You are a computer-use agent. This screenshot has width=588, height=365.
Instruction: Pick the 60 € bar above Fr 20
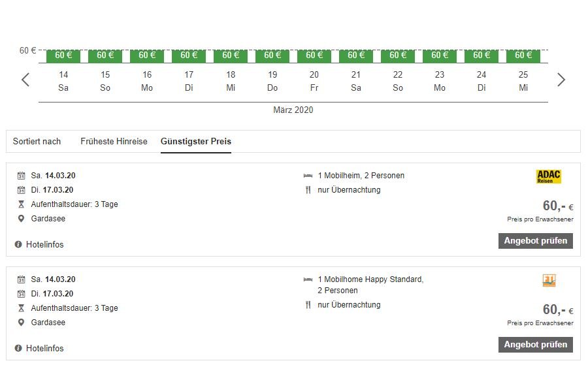pos(314,56)
